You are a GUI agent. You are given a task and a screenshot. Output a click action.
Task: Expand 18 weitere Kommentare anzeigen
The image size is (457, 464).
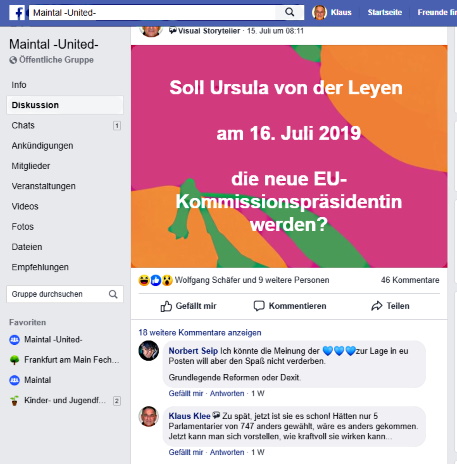tap(200, 333)
